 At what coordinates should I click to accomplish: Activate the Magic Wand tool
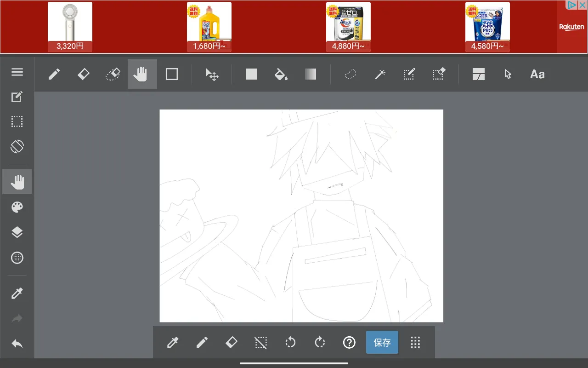(380, 74)
